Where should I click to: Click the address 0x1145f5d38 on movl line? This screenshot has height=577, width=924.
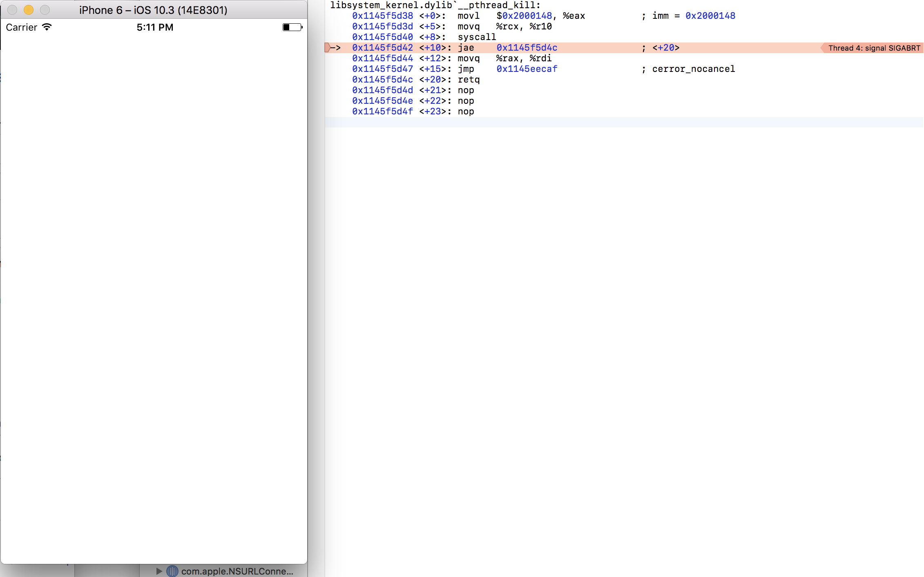(382, 16)
